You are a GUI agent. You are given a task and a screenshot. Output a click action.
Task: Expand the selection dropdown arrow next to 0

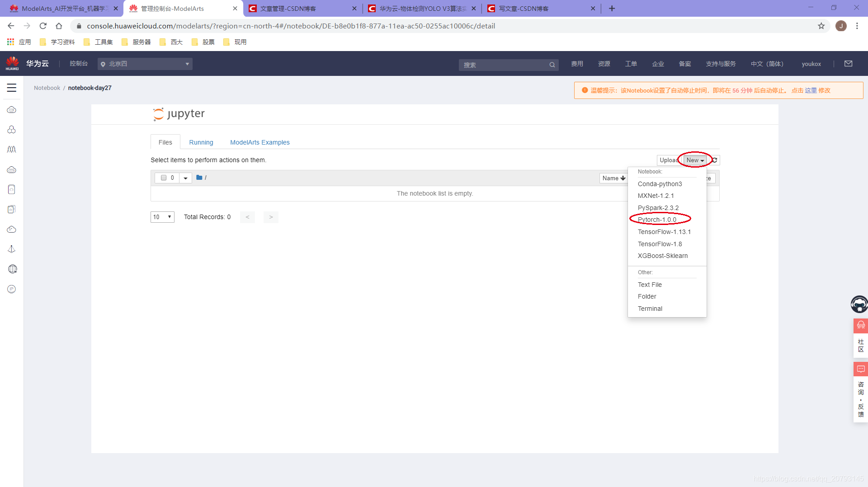pos(185,178)
